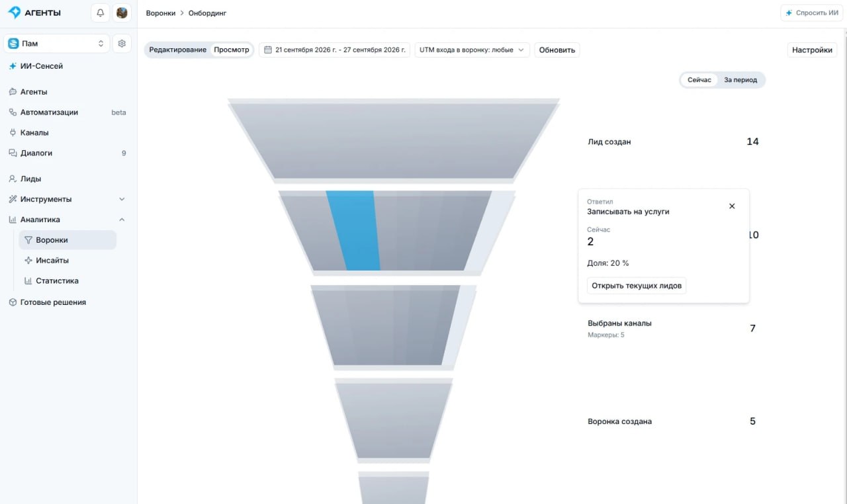Open Инсайты under Аналитика

click(x=52, y=261)
